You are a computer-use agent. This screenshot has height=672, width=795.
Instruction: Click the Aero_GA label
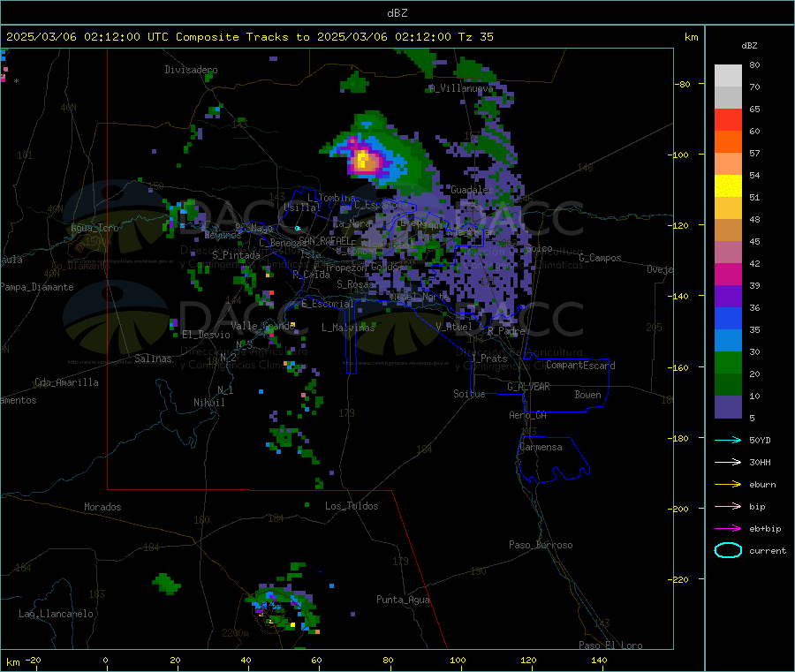528,415
